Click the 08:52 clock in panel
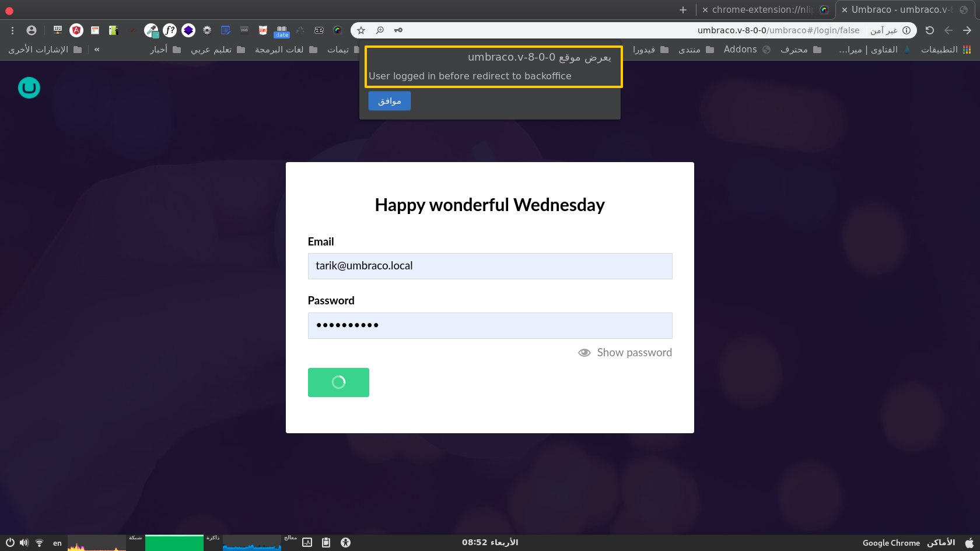Screen dimensions: 980x551 point(490,543)
